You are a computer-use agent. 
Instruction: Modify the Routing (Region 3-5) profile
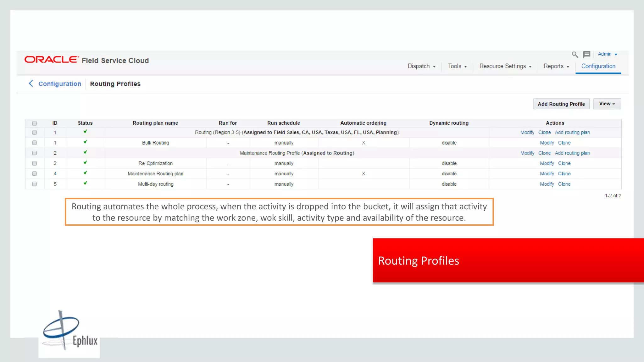527,133
